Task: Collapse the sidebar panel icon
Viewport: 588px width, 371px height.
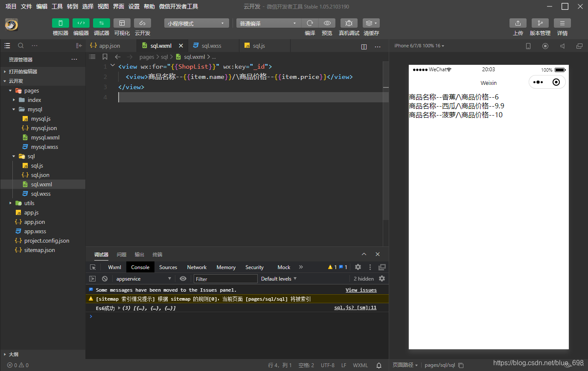Action: click(79, 46)
